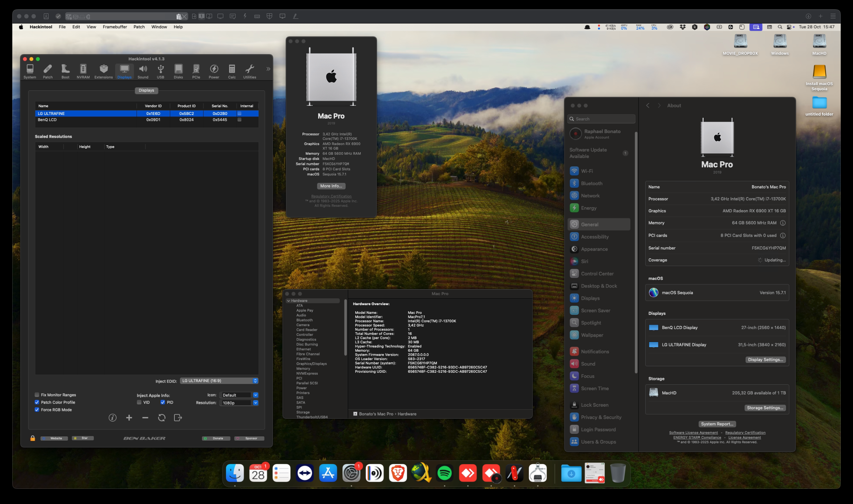This screenshot has height=504, width=853.
Task: Click the export icon in Displays panel
Action: tap(178, 418)
